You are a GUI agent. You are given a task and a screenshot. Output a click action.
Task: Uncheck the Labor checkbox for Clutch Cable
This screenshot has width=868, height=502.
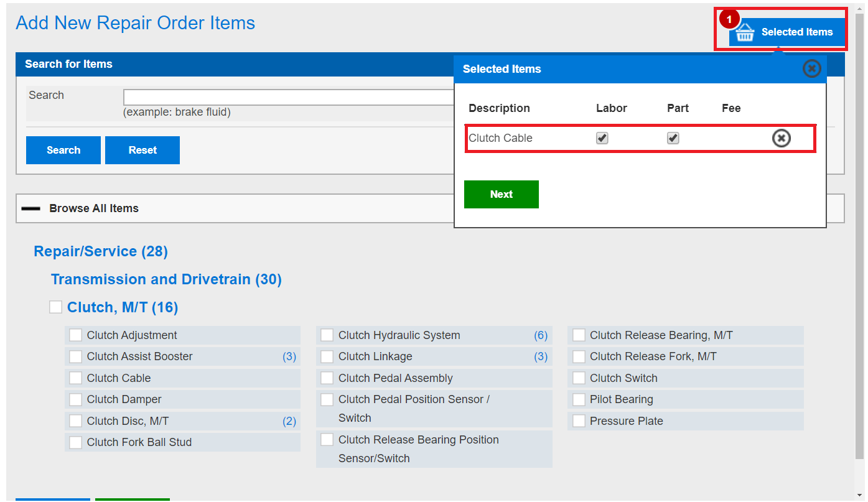pos(602,137)
